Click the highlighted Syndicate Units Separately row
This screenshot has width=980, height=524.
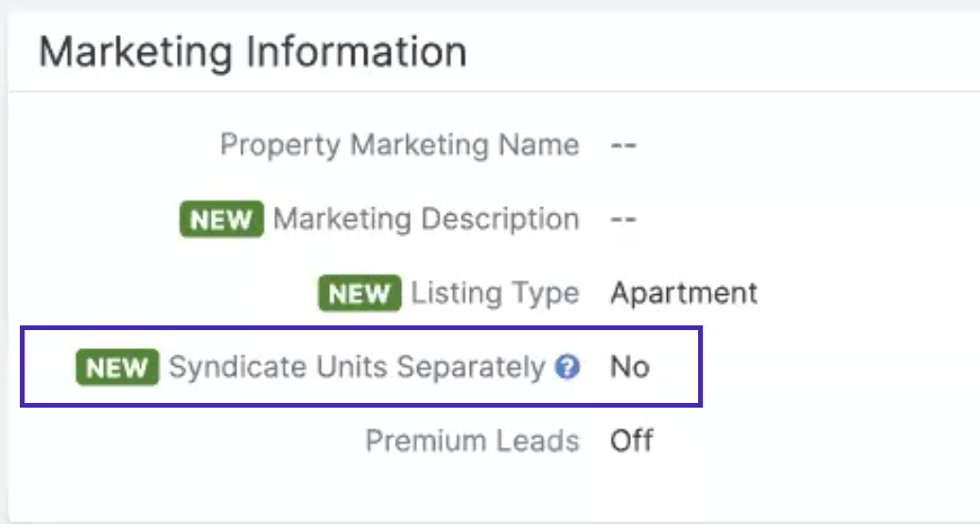(361, 366)
